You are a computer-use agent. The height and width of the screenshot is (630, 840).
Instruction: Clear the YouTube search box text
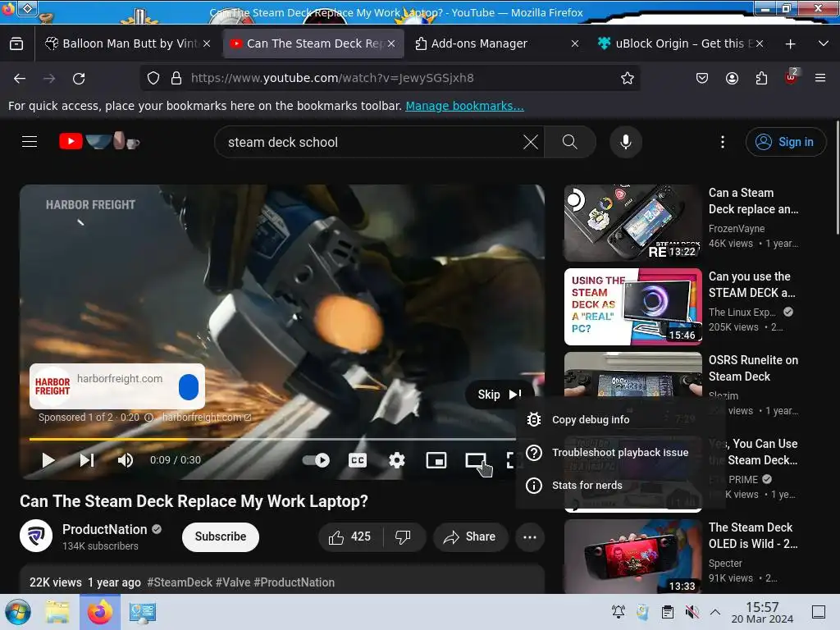[531, 142]
